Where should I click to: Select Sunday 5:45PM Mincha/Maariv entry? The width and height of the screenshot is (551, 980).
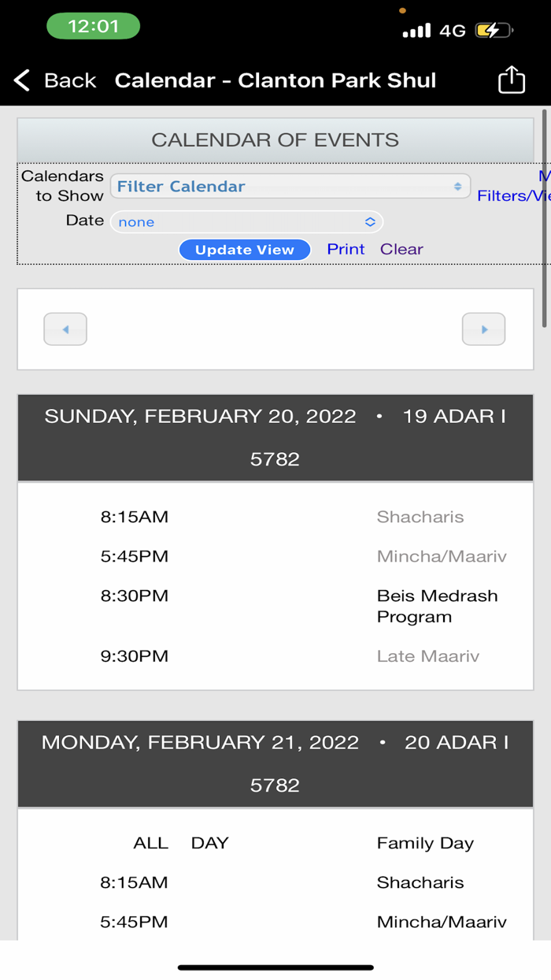(x=441, y=556)
